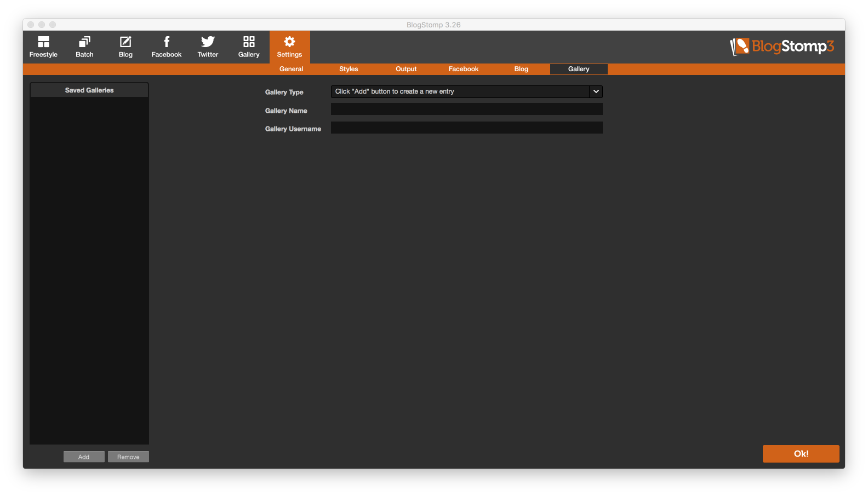Remove the selected saved gallery
This screenshot has height=496, width=868.
pyautogui.click(x=128, y=457)
